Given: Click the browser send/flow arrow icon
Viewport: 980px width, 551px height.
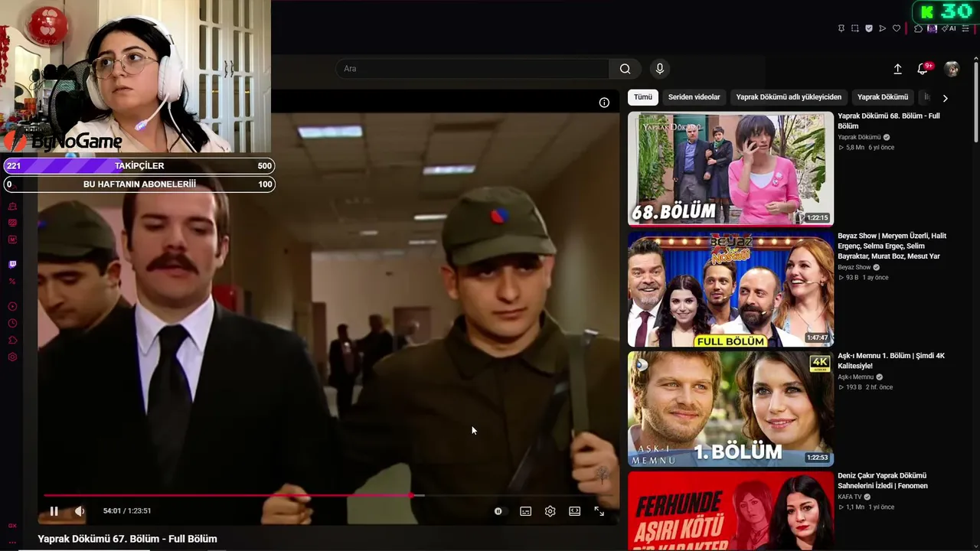Looking at the screenshot, I should pos(882,28).
